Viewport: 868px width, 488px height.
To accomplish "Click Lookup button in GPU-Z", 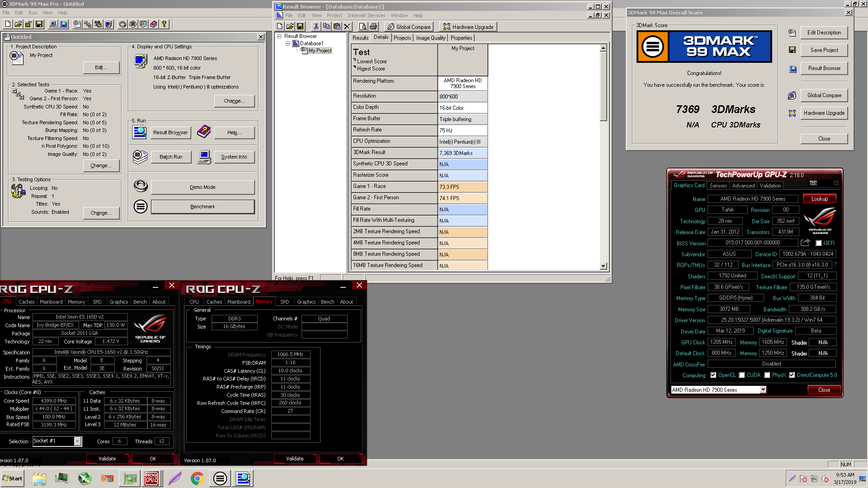I will (819, 199).
